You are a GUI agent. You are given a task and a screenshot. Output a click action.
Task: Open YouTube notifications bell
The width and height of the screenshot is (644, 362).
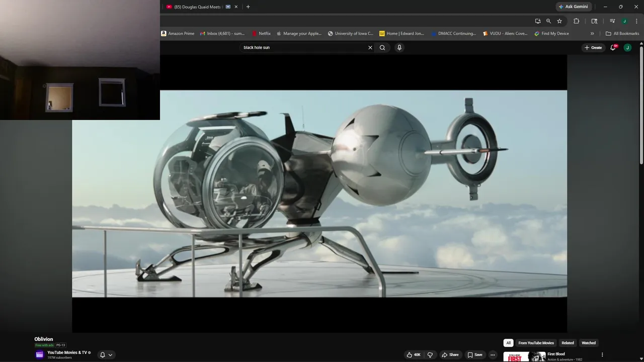(613, 48)
